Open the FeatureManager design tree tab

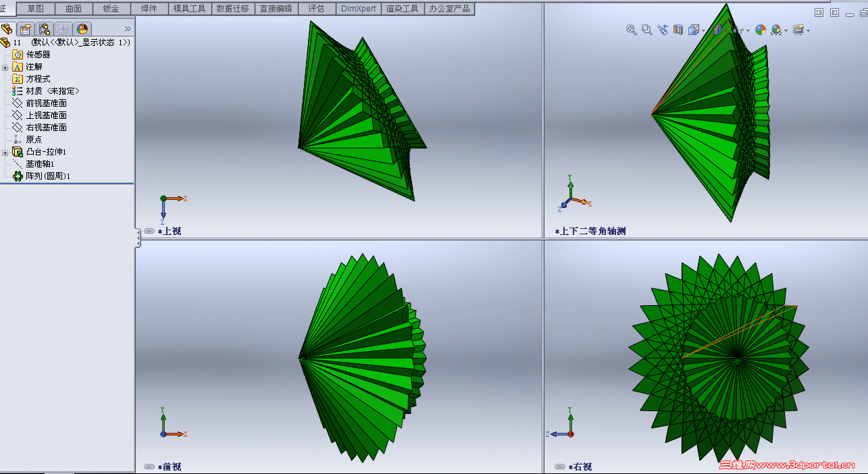(x=7, y=29)
